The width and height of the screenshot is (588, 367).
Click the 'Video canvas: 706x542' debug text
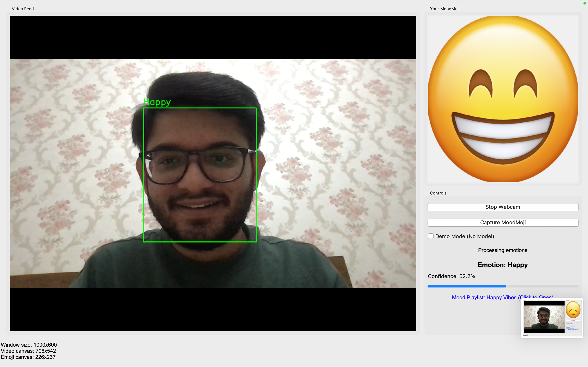(x=28, y=351)
